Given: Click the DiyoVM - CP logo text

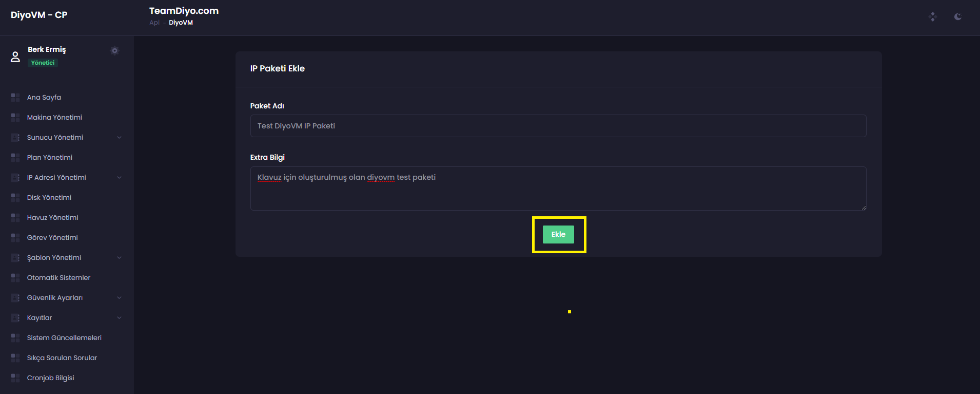Looking at the screenshot, I should (x=39, y=15).
